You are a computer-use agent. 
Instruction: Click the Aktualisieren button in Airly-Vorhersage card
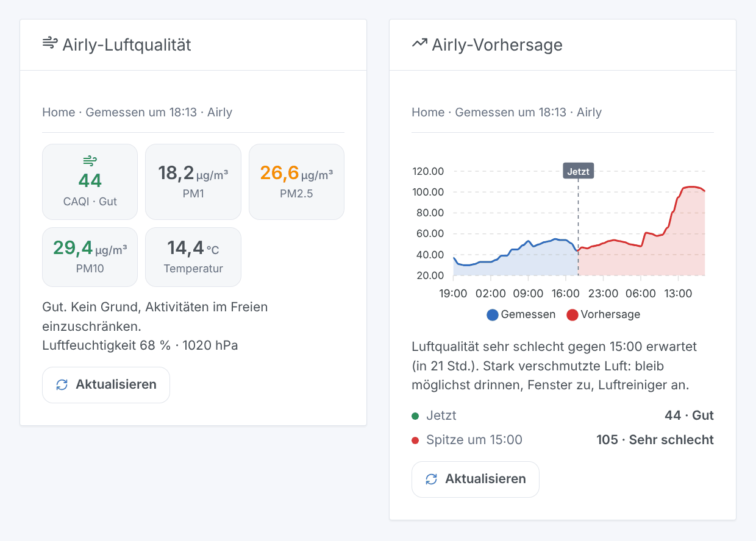point(476,479)
